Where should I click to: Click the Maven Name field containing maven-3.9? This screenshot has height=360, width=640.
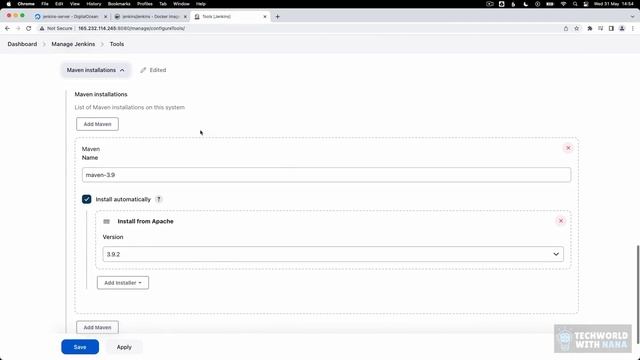327,175
